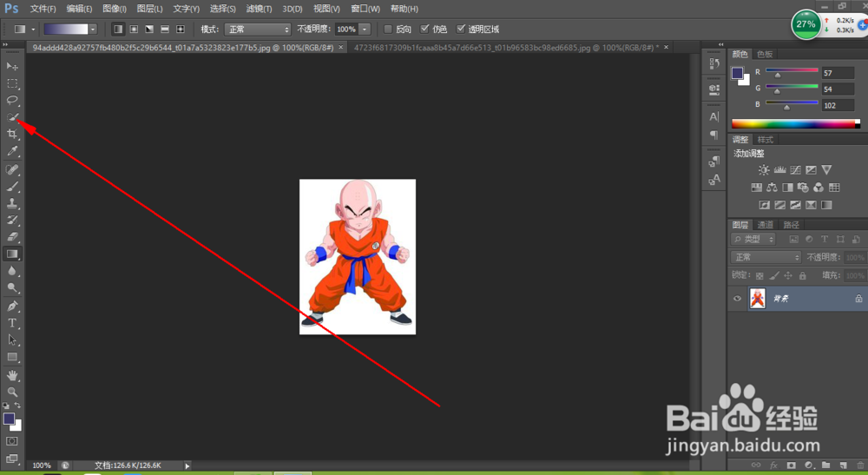
Task: Select the Zoom tool
Action: (x=12, y=392)
